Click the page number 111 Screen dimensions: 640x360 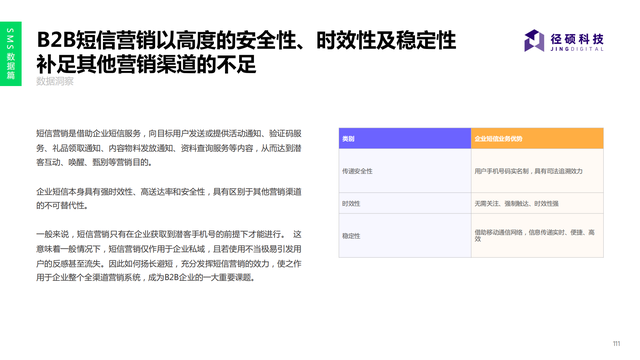[616, 344]
